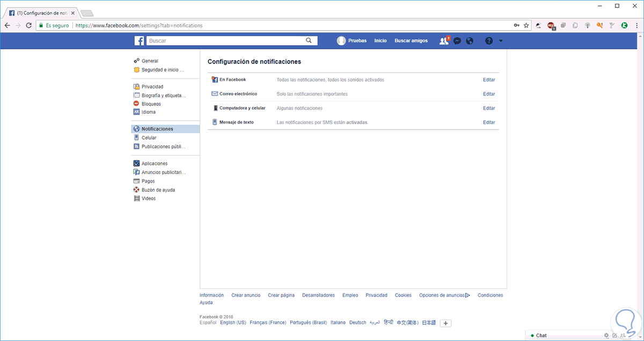Open friend requests icon with badge
This screenshot has width=644, height=341.
click(444, 40)
